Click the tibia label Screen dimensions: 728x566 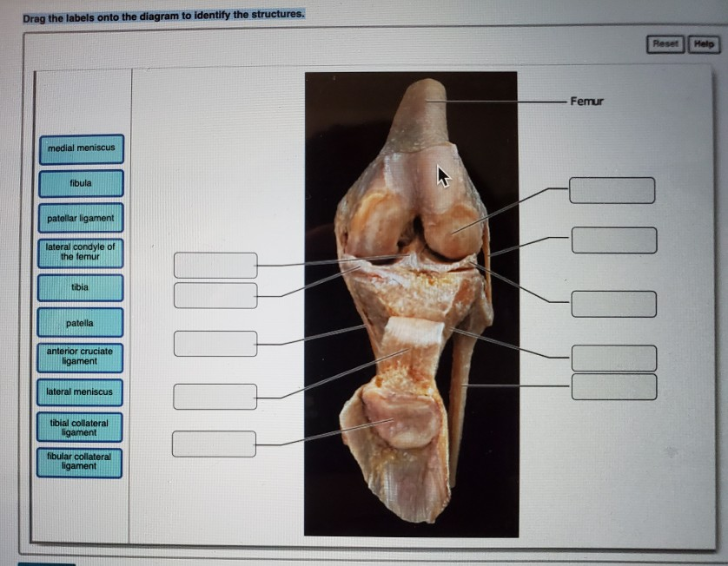coord(79,287)
